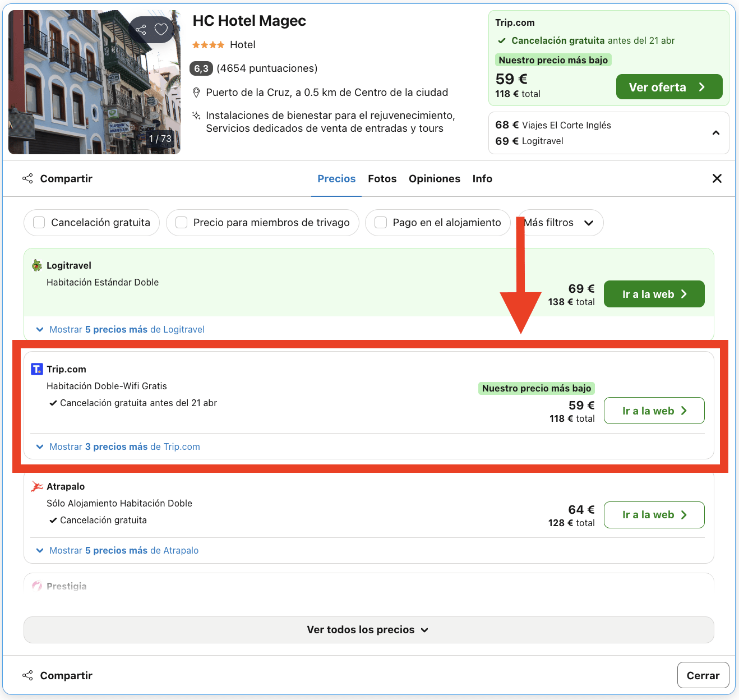Image resolution: width=739 pixels, height=700 pixels.
Task: Click Habitación Doble-Wifi Gratis text
Action: coord(107,386)
